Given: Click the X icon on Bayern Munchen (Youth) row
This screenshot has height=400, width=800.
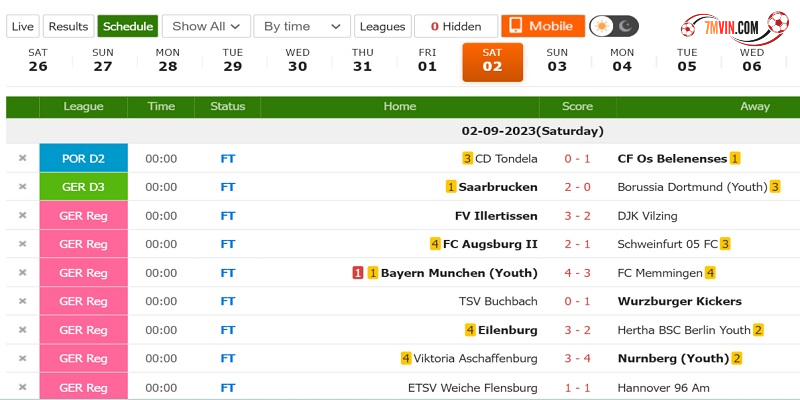Looking at the screenshot, I should (x=22, y=273).
